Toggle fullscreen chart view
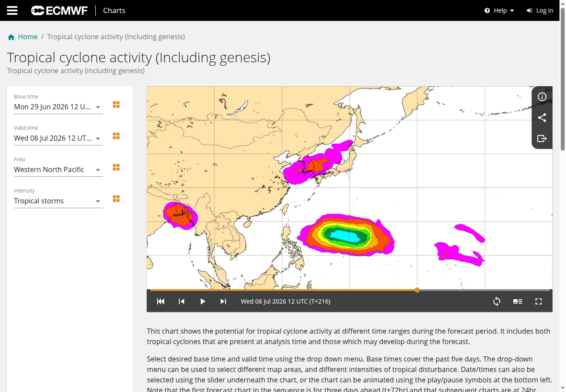Viewport: 566px width, 392px height. pyautogui.click(x=539, y=301)
